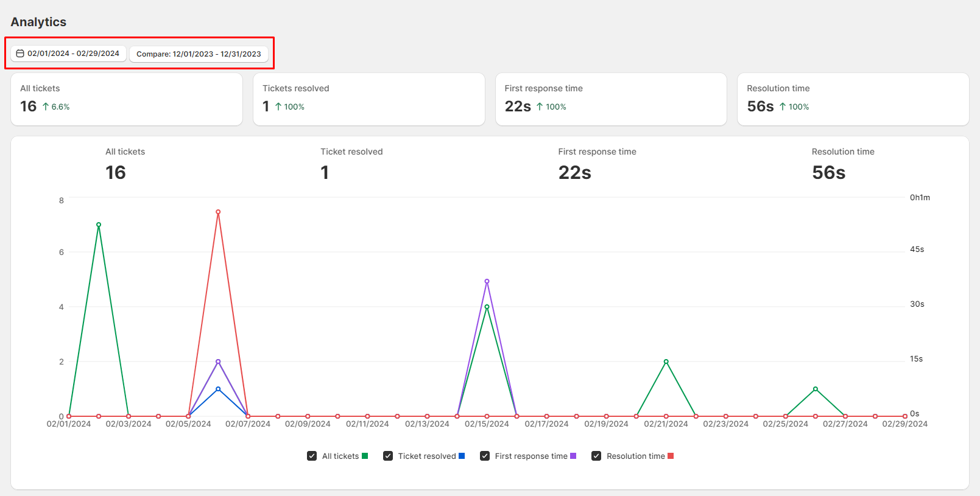Untick the Resolution time legend checkbox
The height and width of the screenshot is (496, 980).
[596, 456]
